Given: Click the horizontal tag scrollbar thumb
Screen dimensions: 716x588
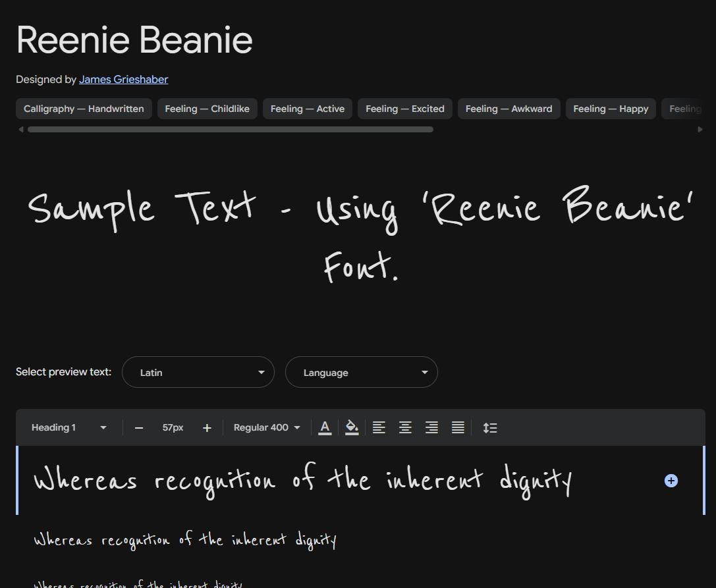Looking at the screenshot, I should pos(231,130).
